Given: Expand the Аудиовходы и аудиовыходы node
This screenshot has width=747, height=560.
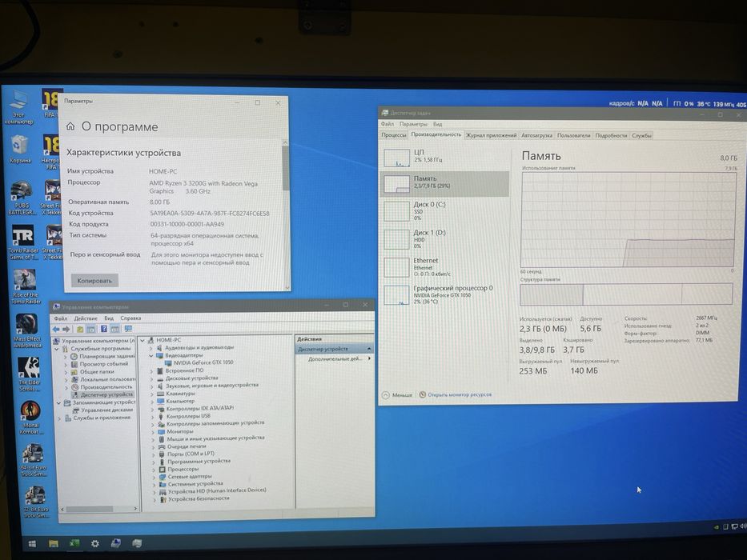Looking at the screenshot, I should [x=151, y=348].
